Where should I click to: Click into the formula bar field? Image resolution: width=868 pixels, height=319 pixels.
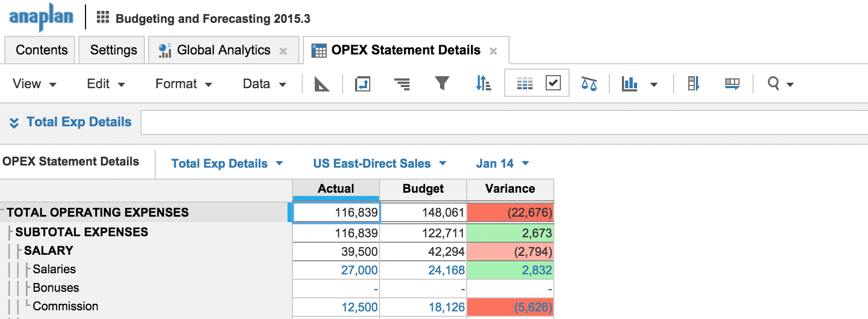[504, 122]
